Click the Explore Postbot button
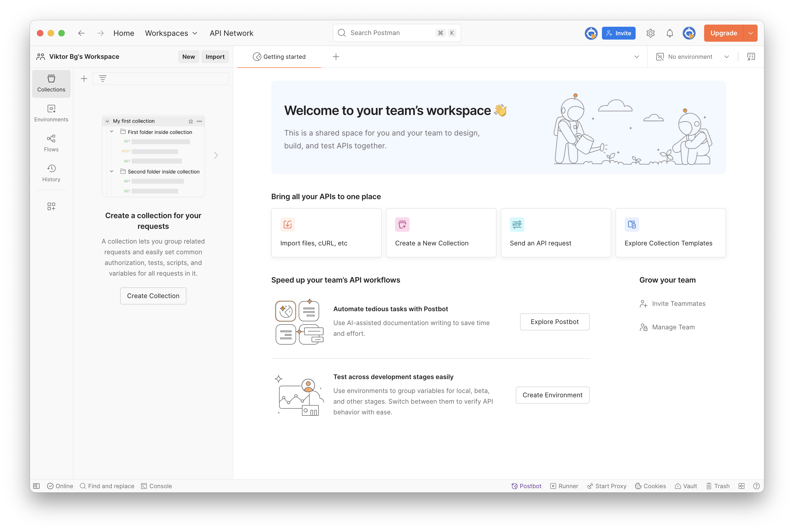The image size is (794, 532). click(554, 322)
